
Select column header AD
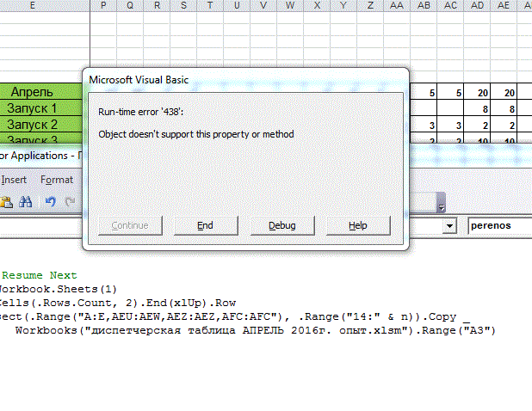click(477, 5)
